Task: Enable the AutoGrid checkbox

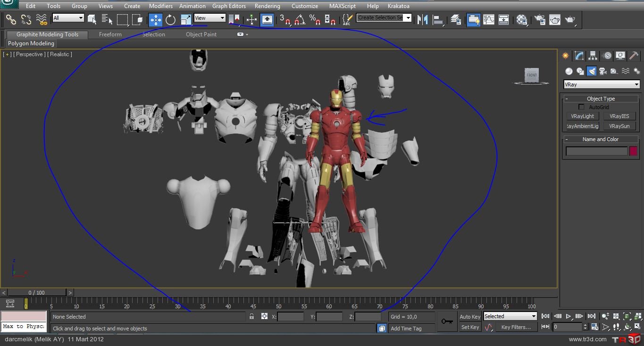Action: tap(581, 107)
